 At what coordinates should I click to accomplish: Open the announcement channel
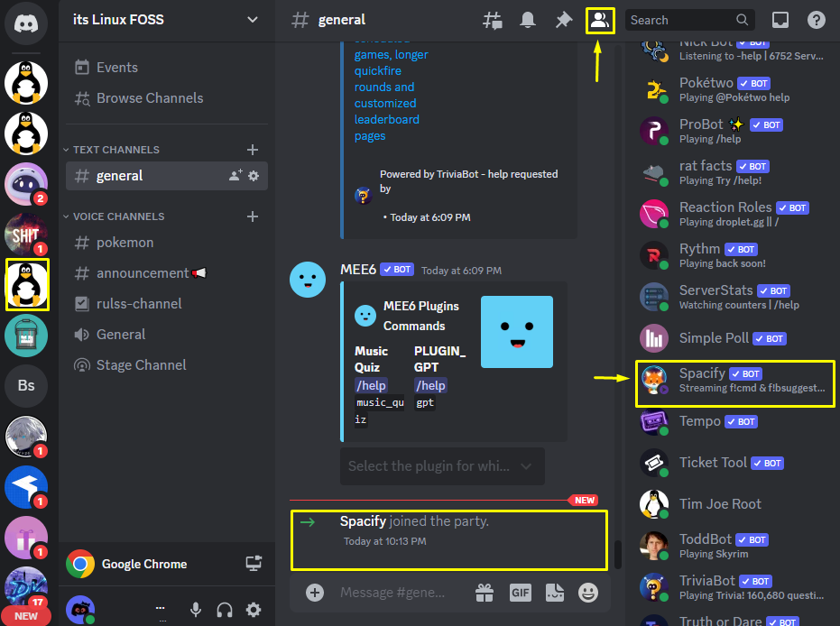(167, 273)
